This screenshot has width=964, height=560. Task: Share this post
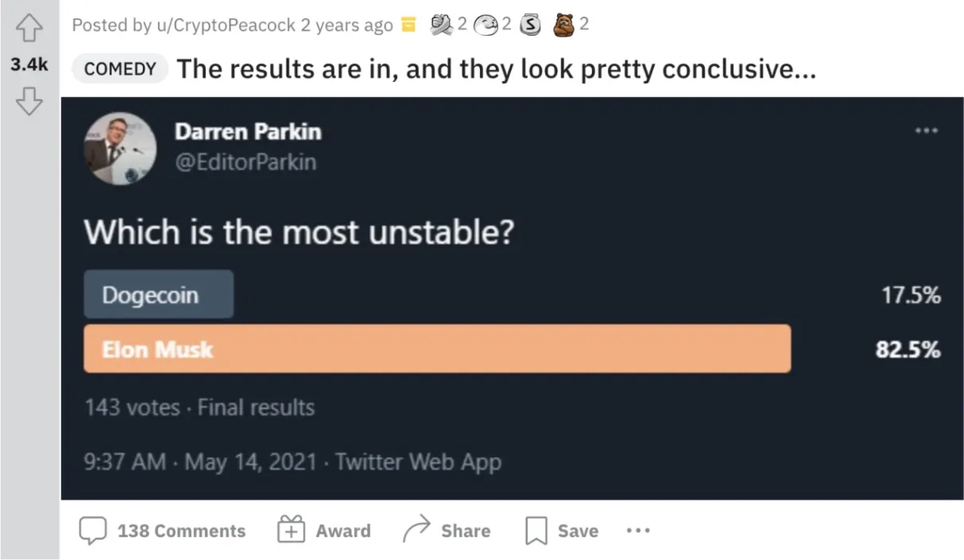tap(447, 530)
